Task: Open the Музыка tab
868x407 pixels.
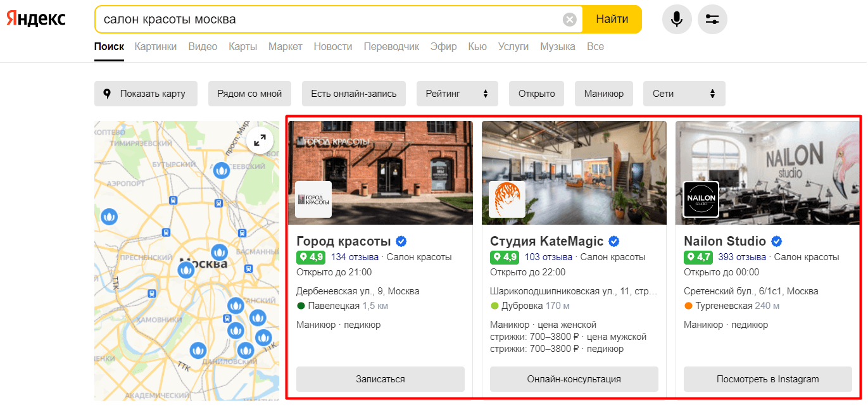Action: [x=558, y=46]
